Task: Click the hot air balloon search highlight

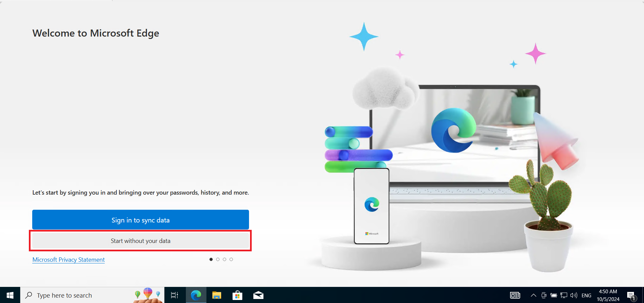Action: tap(148, 295)
